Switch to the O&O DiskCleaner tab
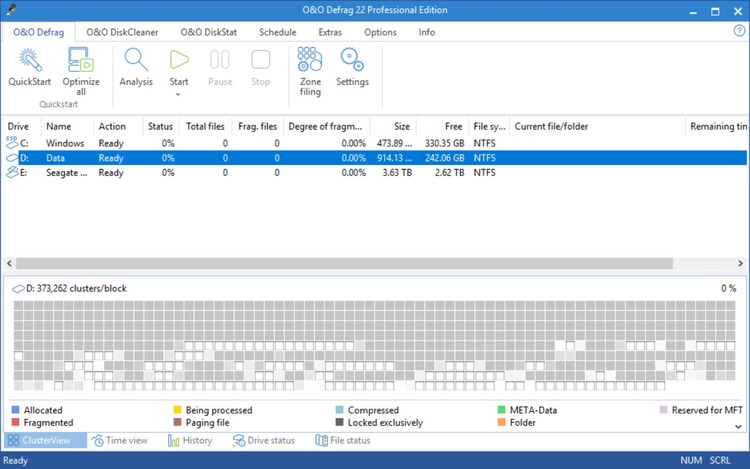Image resolution: width=750 pixels, height=469 pixels. [122, 32]
